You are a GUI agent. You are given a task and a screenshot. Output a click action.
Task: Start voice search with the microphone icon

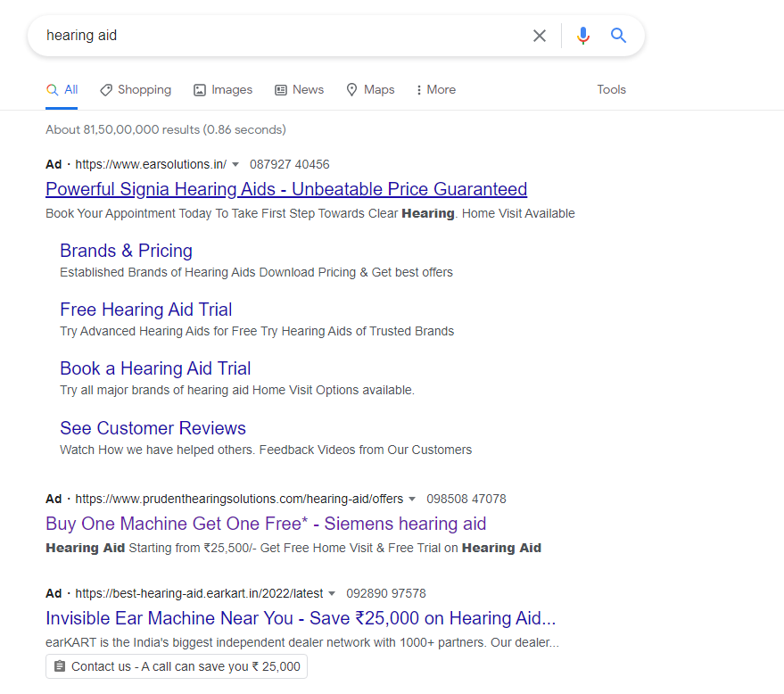pos(583,36)
